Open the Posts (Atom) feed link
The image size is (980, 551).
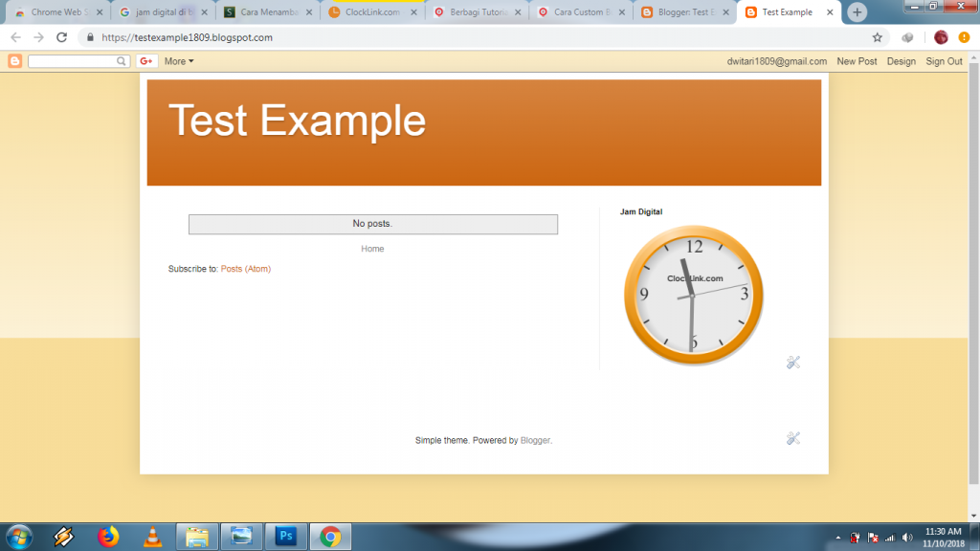coord(246,269)
